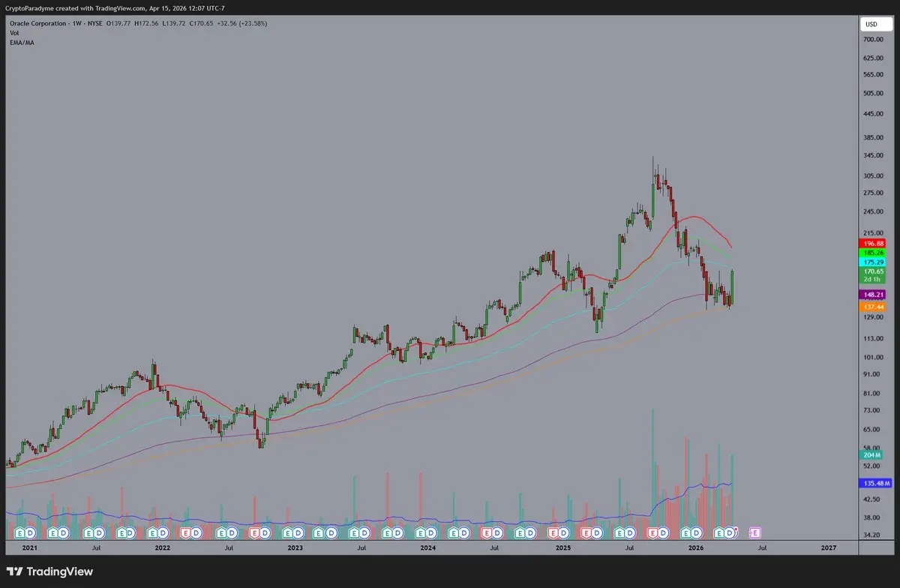The height and width of the screenshot is (588, 900).
Task: Click the 2021 label on time axis
Action: [29, 548]
